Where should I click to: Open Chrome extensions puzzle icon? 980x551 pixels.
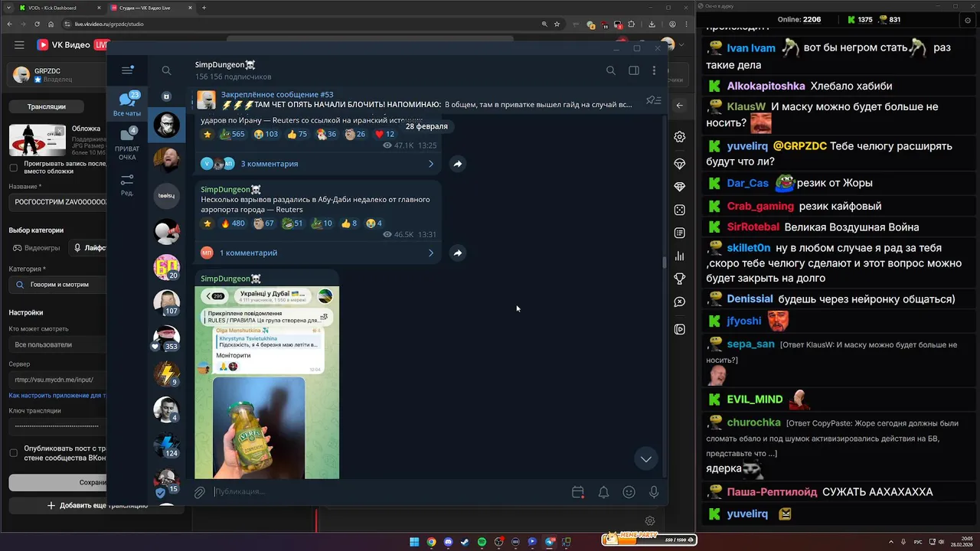[x=632, y=24]
